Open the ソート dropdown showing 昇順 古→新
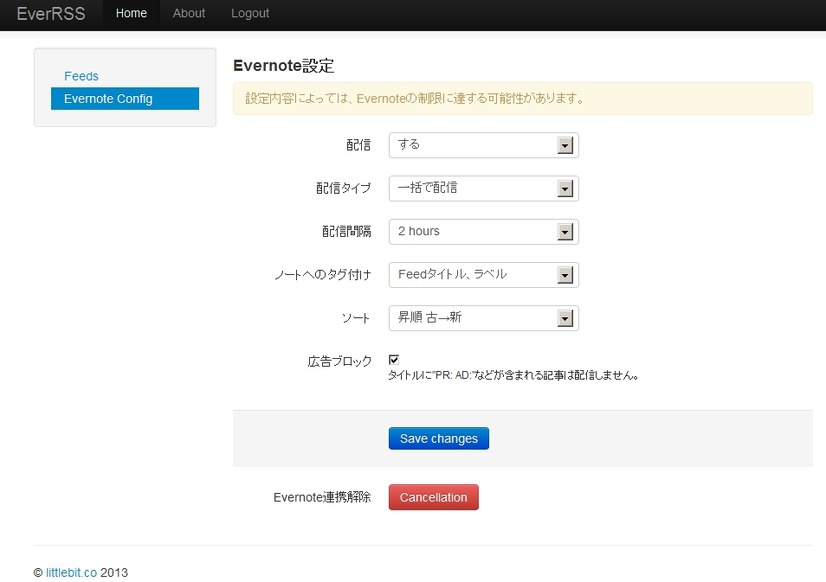The image size is (826, 582). (484, 318)
